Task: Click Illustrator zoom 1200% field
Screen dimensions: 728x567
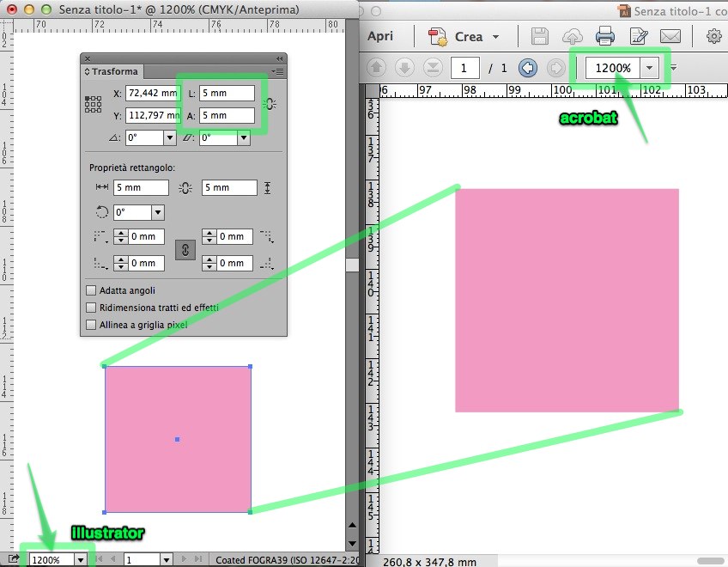Action: tap(52, 560)
